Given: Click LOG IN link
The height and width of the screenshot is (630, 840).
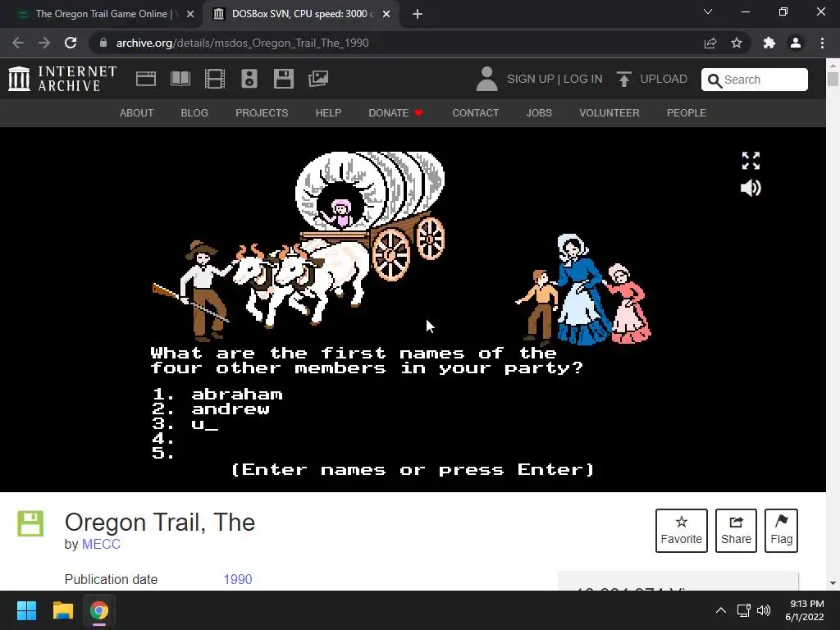Looking at the screenshot, I should [583, 79].
